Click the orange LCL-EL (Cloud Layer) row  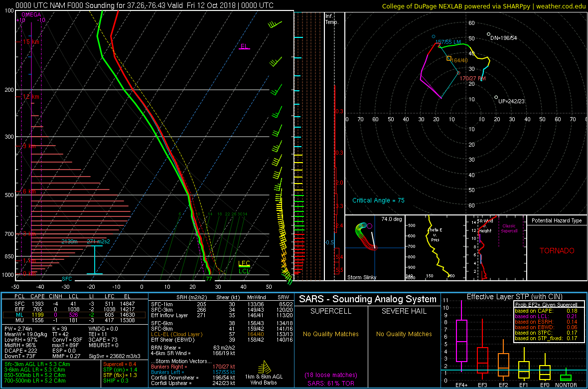point(223,334)
